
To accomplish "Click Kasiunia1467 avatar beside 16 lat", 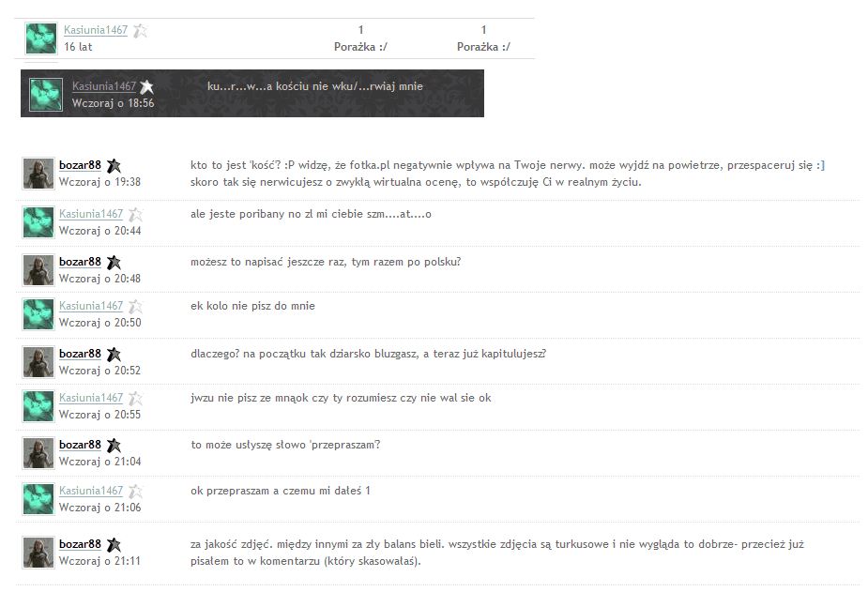I will click(41, 38).
